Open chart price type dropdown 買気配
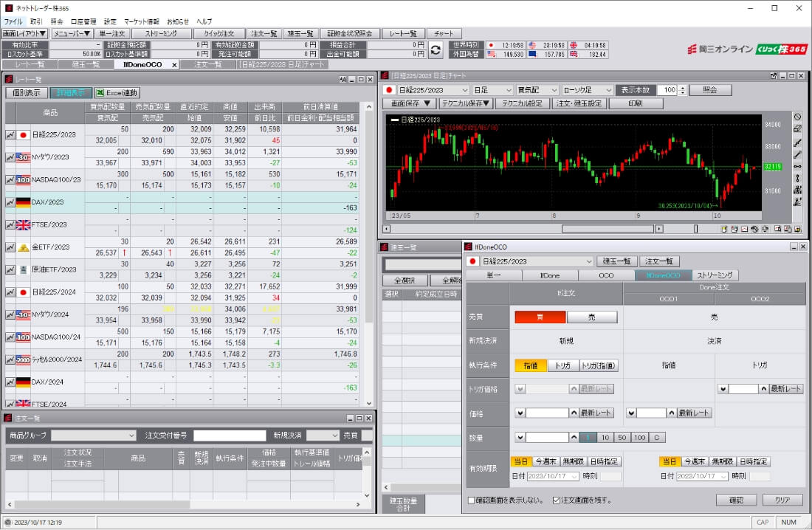Image resolution: width=812 pixels, height=530 pixels. pos(537,90)
